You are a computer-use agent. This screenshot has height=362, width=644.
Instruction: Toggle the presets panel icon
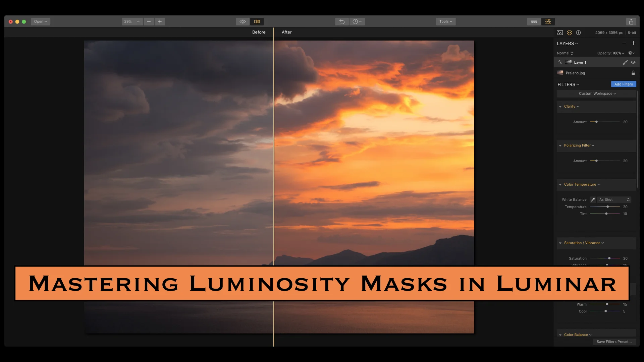click(534, 21)
